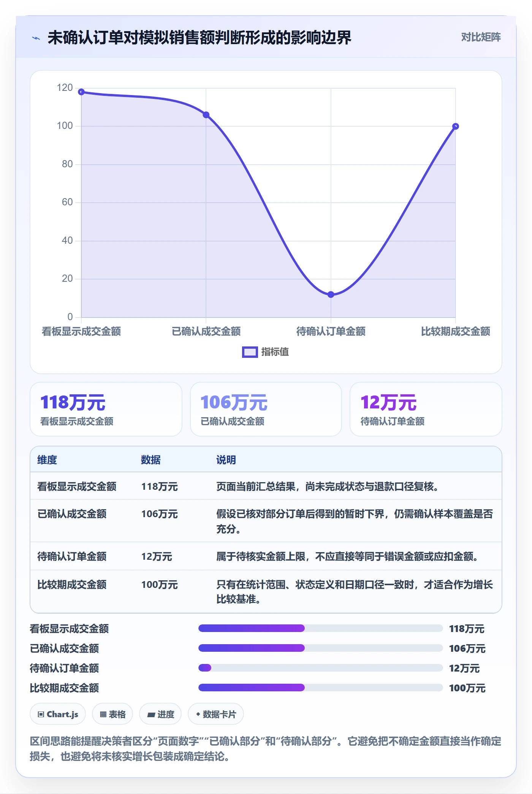
Task: Click the y-axis value 60
Action: 67,202
